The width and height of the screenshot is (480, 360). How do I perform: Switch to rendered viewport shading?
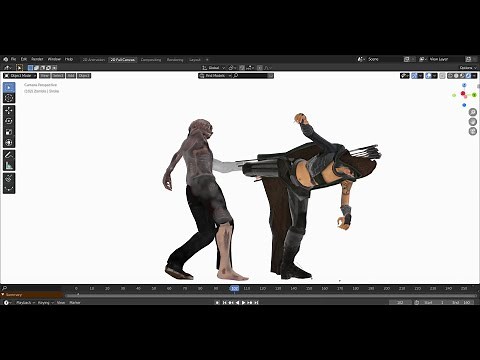coord(468,76)
